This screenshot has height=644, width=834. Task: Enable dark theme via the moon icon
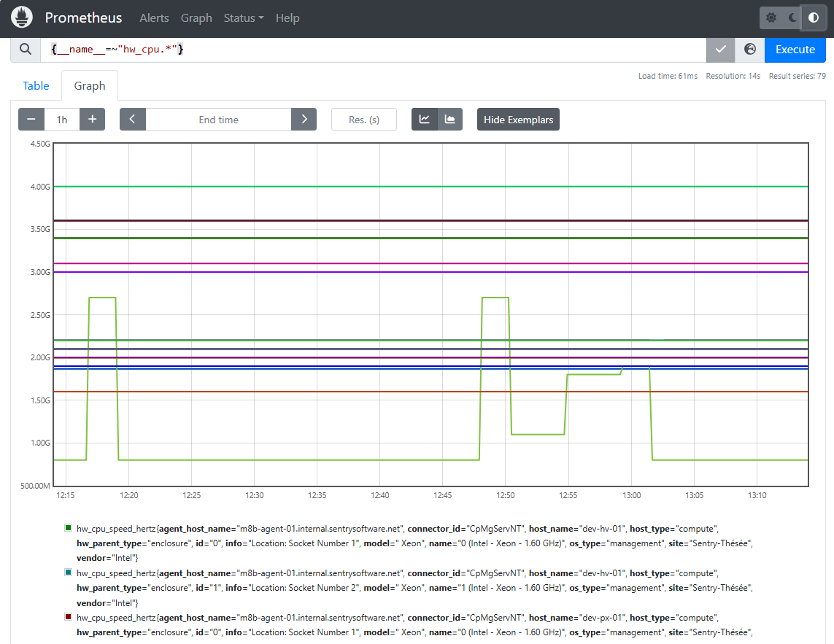click(792, 17)
